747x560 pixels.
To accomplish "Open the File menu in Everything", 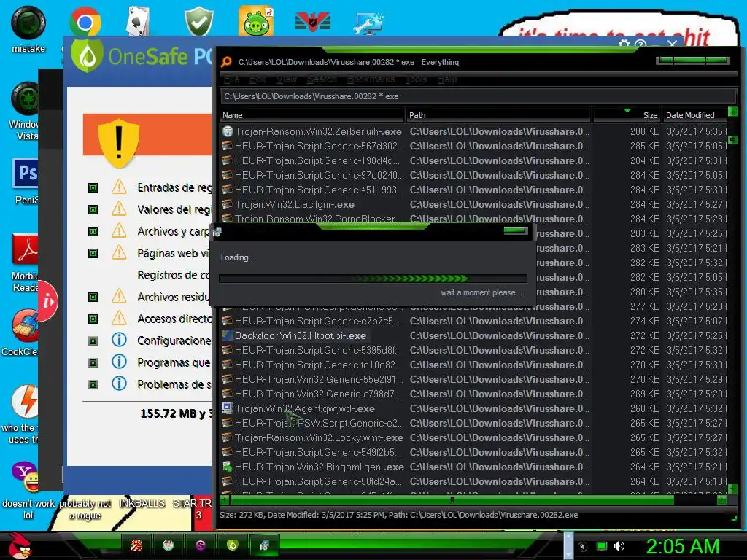I will coord(231,79).
